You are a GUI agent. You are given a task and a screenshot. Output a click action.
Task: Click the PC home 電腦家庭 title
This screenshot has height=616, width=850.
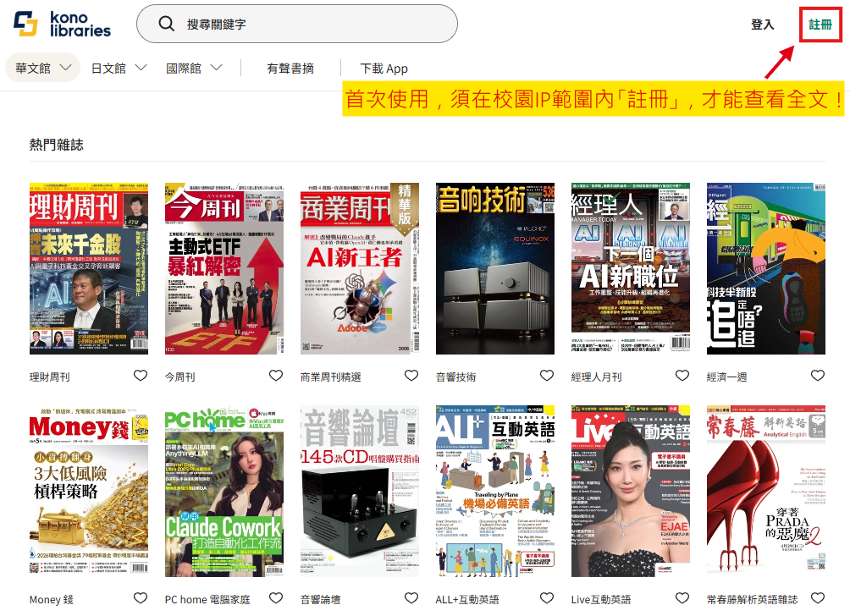[x=207, y=600]
